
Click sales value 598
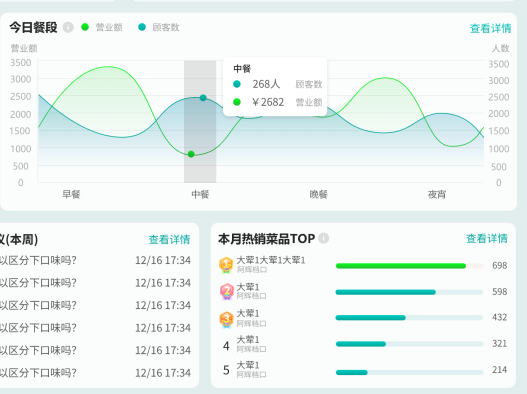[499, 291]
